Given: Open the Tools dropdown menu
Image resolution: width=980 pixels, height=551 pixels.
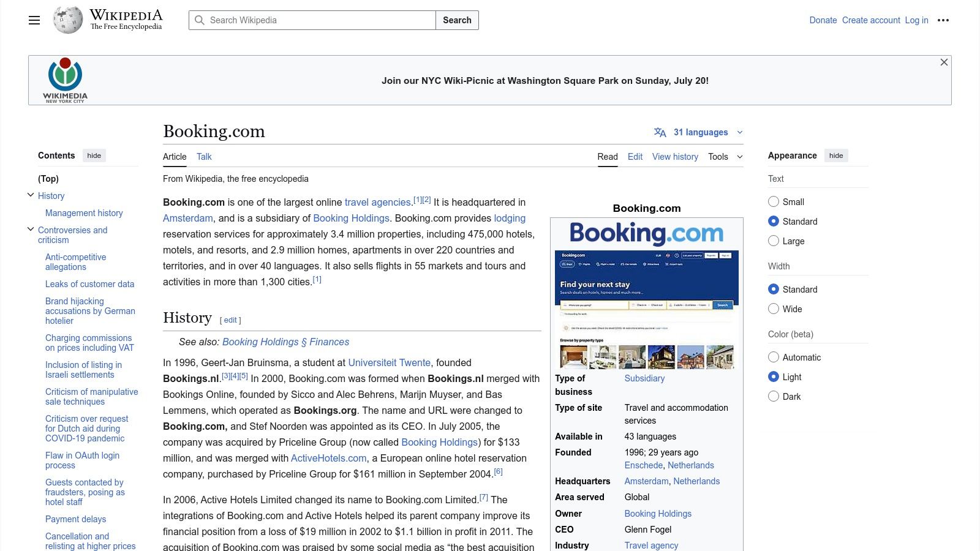Looking at the screenshot, I should (725, 157).
